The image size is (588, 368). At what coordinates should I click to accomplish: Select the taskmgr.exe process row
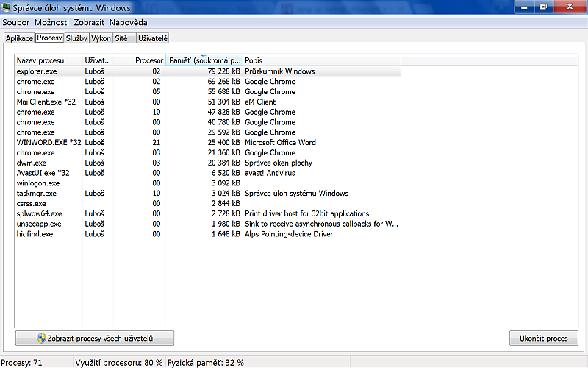click(x=208, y=193)
